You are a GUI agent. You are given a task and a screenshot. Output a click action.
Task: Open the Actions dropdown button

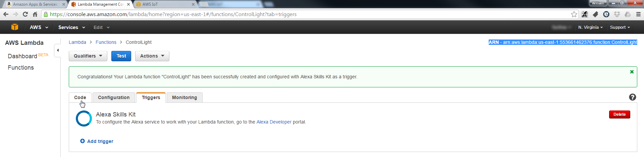(152, 56)
